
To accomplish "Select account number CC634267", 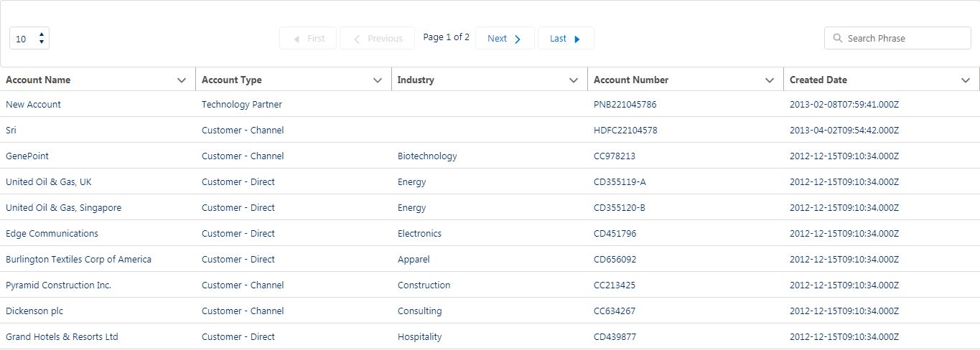I will click(614, 311).
